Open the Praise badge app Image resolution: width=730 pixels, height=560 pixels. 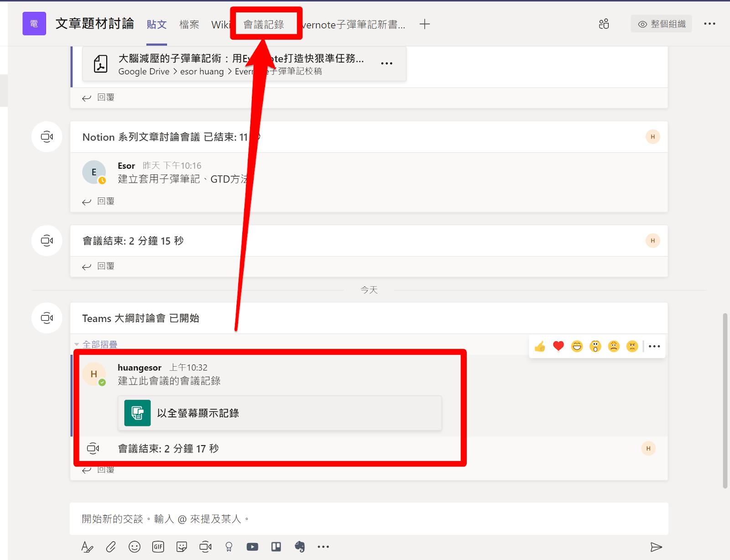click(229, 547)
